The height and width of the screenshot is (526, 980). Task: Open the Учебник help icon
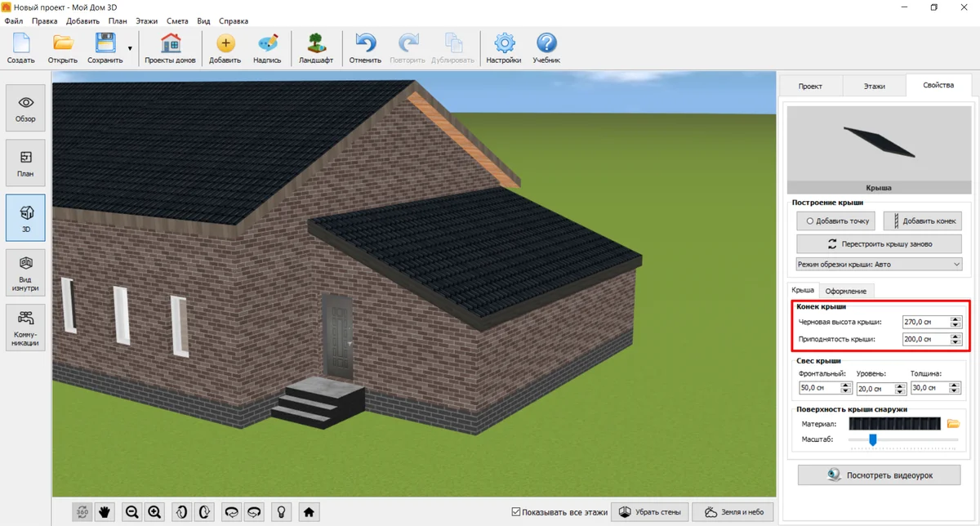pyautogui.click(x=546, y=48)
